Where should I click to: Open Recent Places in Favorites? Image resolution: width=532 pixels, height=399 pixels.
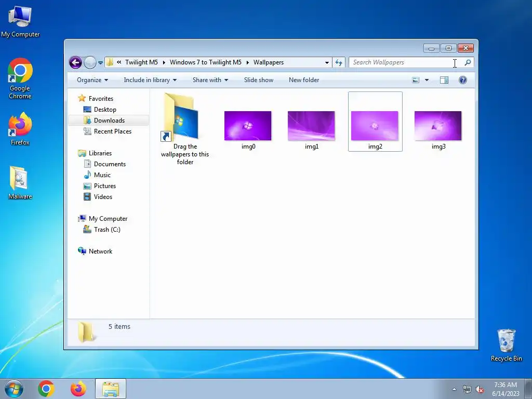point(112,131)
